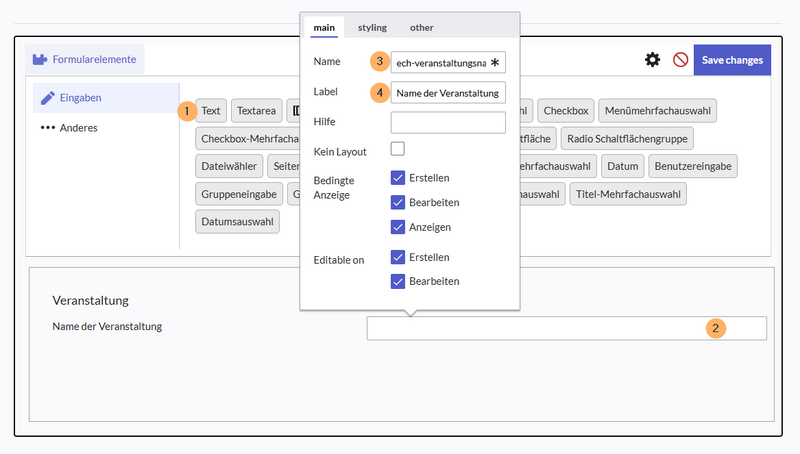Add a Textarea form element
Viewport: 800px width, 454px height.
pyautogui.click(x=256, y=111)
